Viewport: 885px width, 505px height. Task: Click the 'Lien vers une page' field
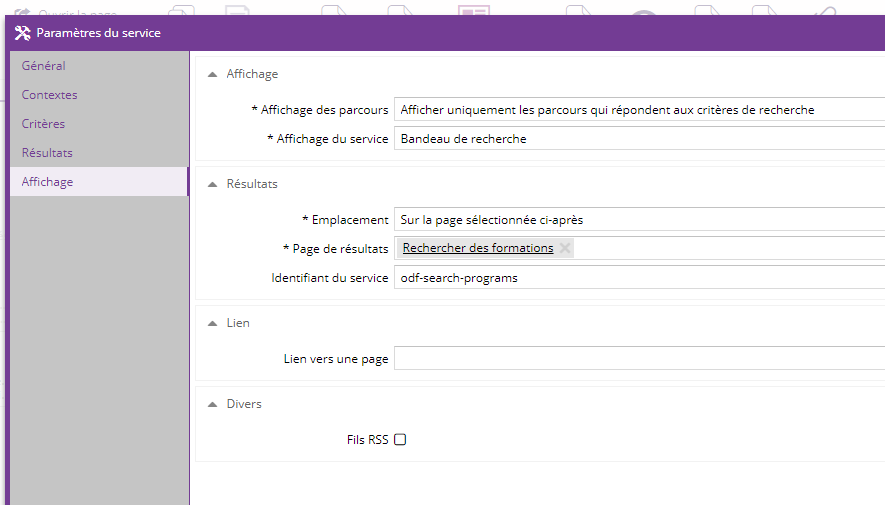(x=638, y=358)
